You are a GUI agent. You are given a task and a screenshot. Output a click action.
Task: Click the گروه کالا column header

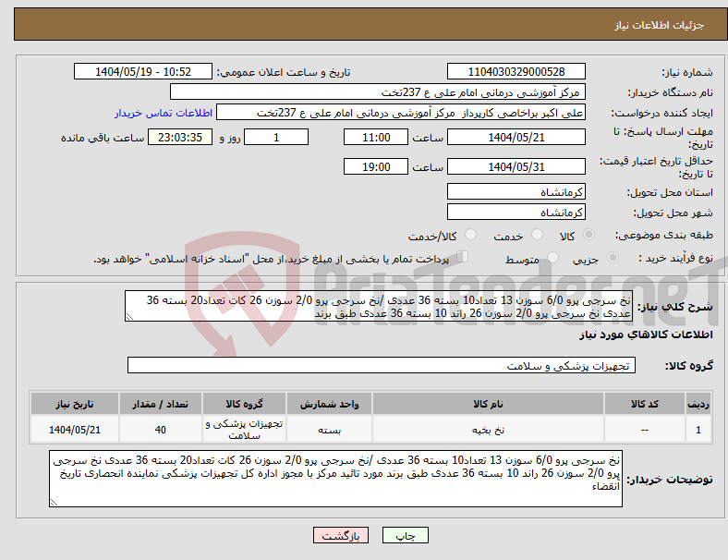point(244,404)
